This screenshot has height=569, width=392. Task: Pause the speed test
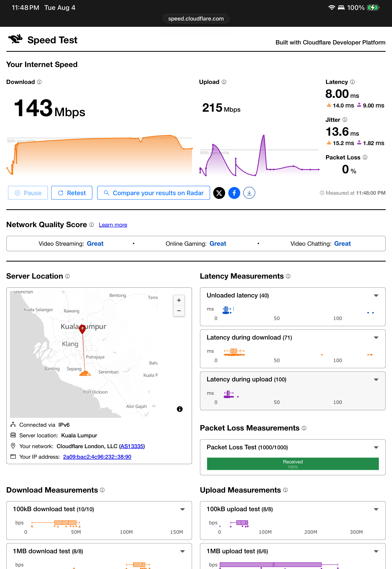[x=28, y=193]
